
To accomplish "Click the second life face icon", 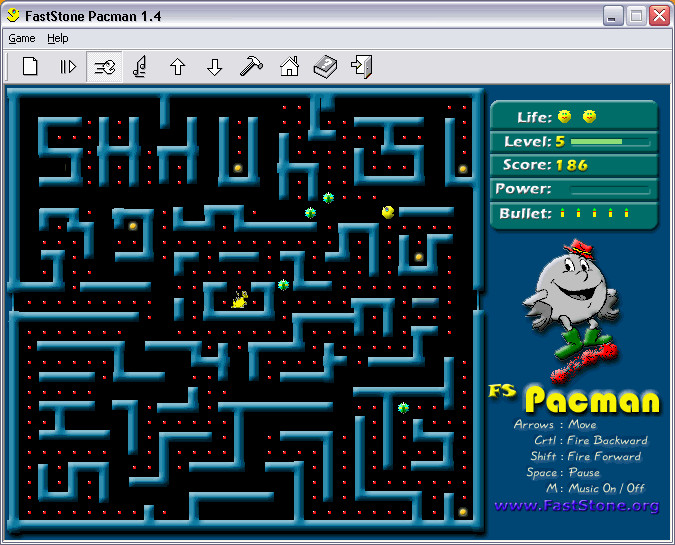I will pyautogui.click(x=589, y=116).
